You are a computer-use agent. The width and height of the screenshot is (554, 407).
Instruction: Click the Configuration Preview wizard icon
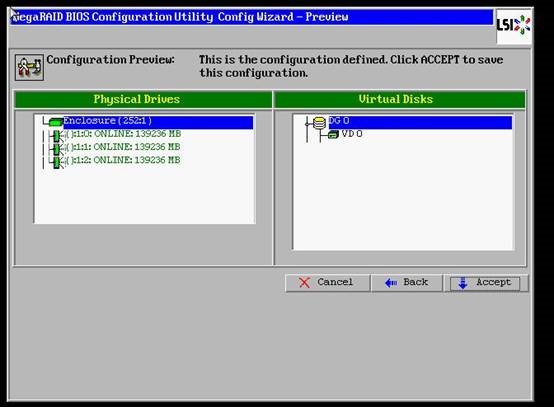[x=29, y=67]
